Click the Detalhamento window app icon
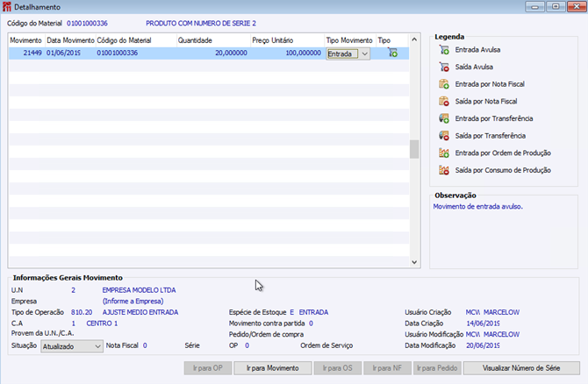 pyautogui.click(x=7, y=7)
